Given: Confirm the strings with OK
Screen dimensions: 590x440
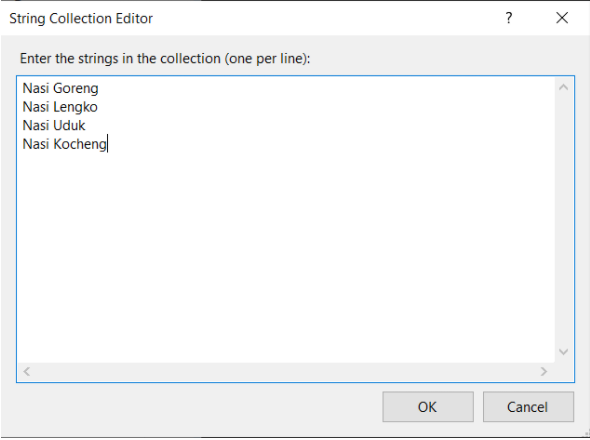Looking at the screenshot, I should point(428,407).
